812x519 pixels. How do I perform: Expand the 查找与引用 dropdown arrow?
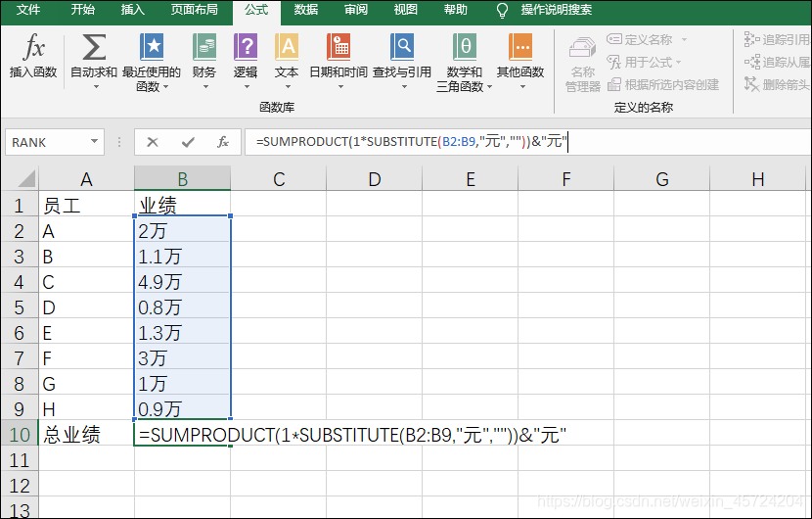(404, 86)
